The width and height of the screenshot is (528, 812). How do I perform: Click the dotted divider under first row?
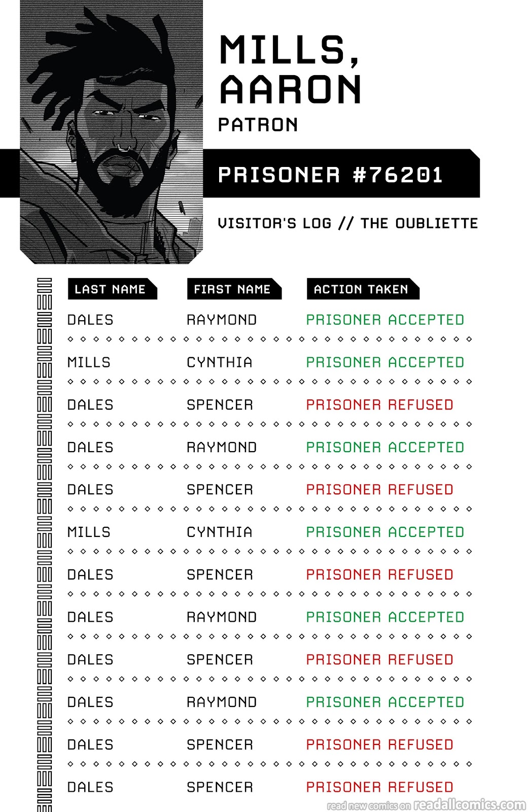(x=270, y=339)
